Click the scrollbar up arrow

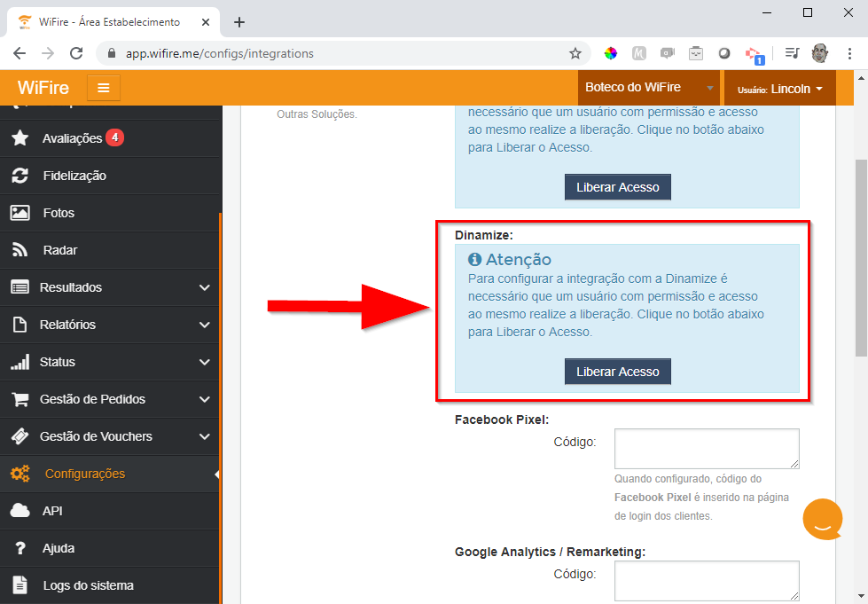[x=861, y=78]
